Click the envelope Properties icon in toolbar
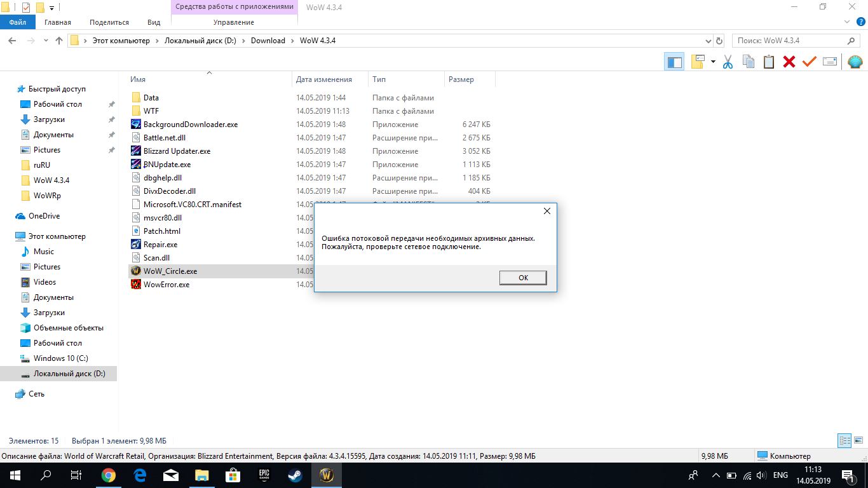This screenshot has width=868, height=488. pos(830,62)
